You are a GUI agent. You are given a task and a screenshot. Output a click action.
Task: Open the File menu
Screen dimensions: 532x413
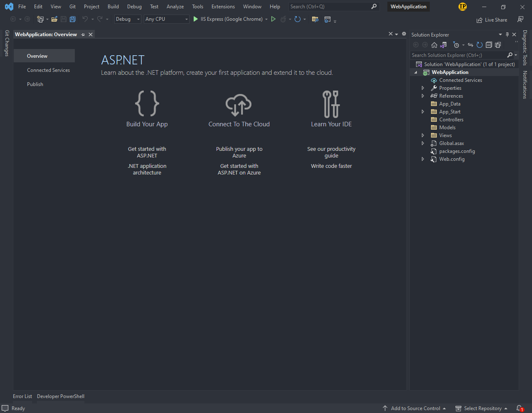[22, 7]
